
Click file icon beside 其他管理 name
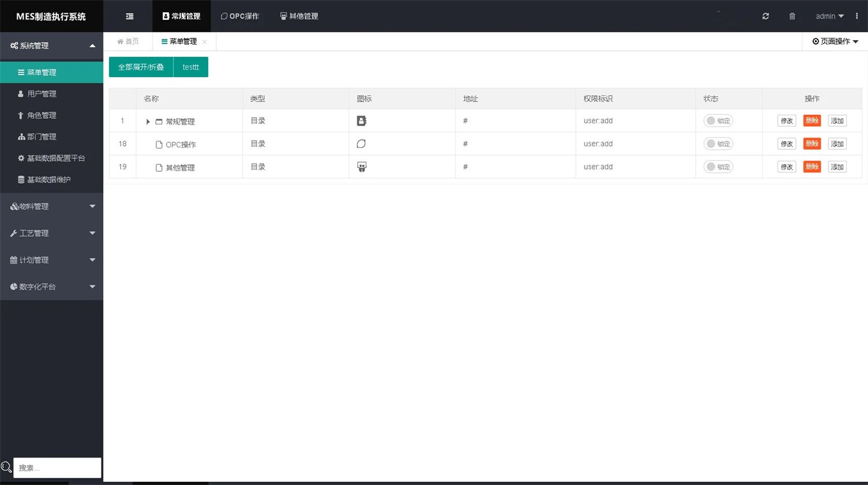[x=160, y=168]
